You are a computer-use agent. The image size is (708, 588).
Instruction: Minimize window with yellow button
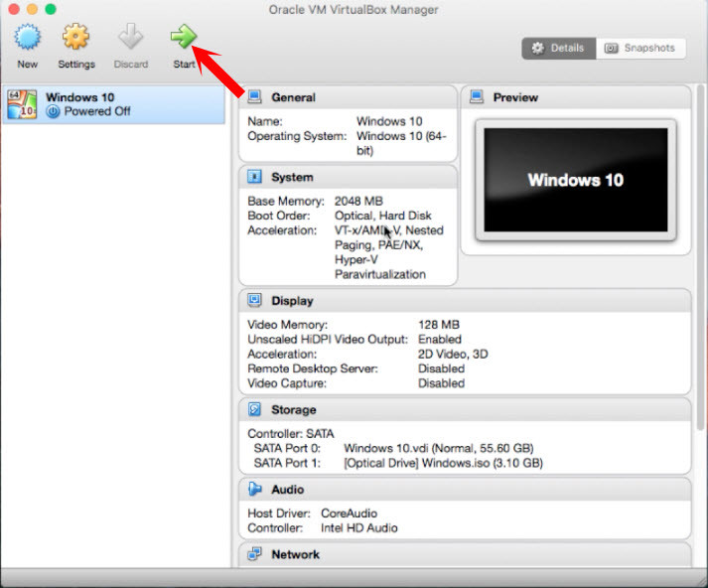tap(32, 9)
